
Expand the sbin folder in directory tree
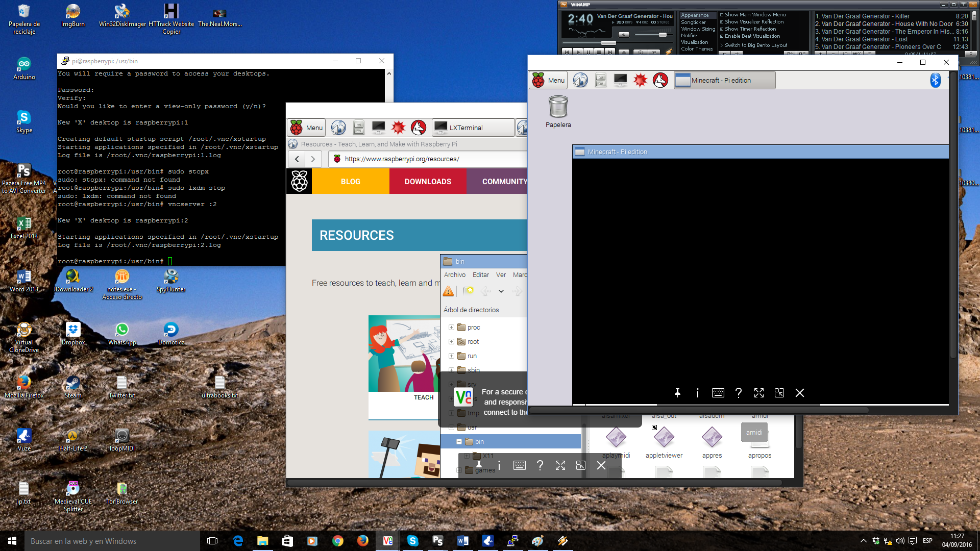coord(451,370)
